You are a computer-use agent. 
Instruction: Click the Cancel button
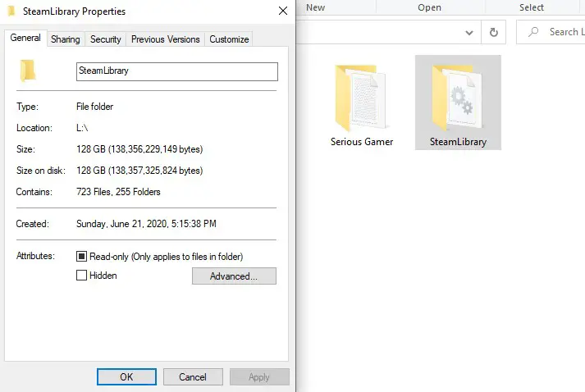point(193,376)
